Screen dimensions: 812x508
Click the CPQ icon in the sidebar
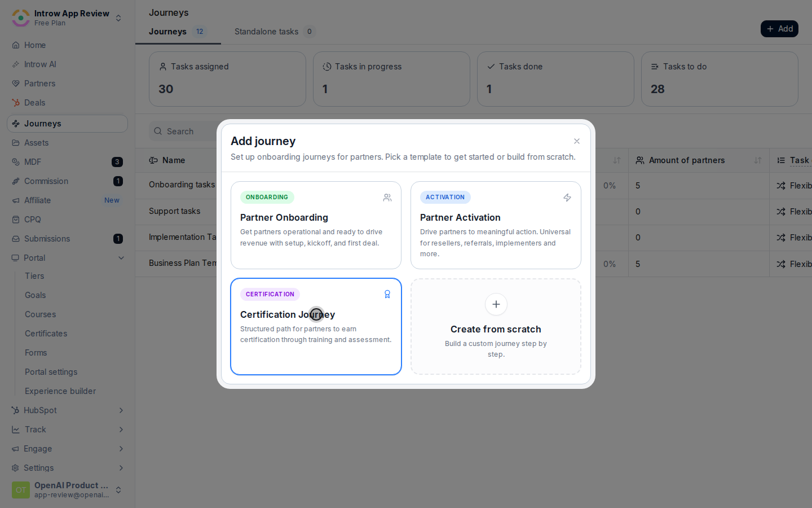click(x=16, y=220)
